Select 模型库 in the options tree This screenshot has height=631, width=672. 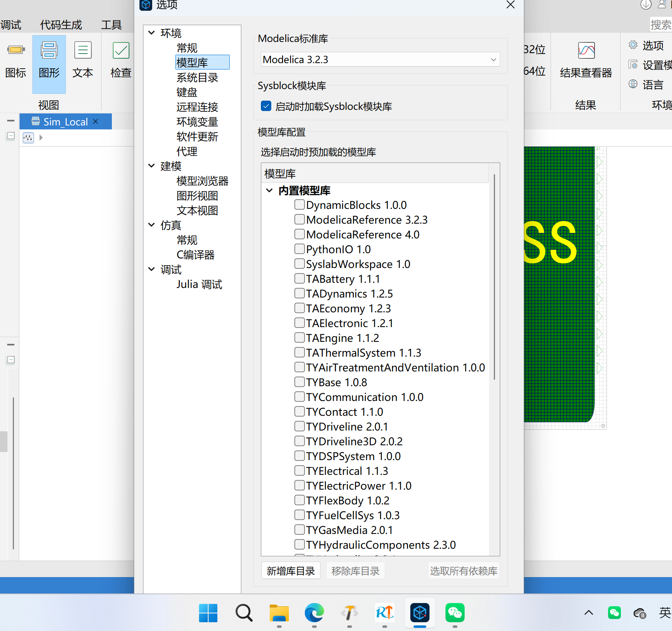[203, 62]
